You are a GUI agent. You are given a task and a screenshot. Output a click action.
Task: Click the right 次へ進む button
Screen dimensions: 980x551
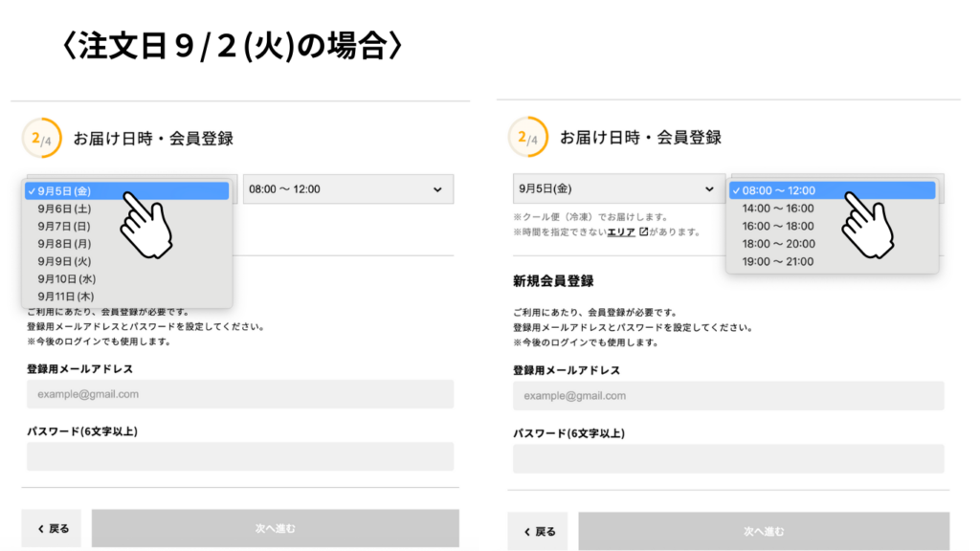(764, 532)
